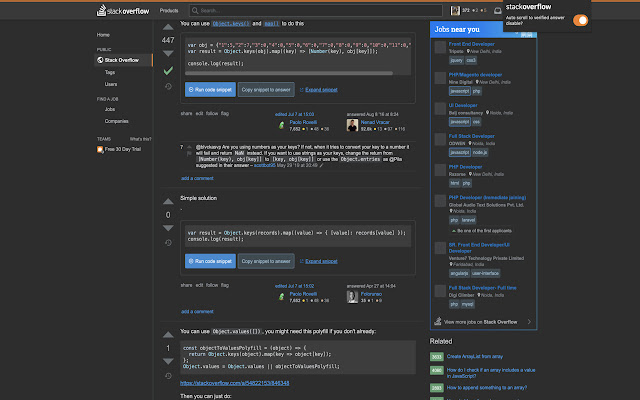The image size is (640, 400).
Task: Show activity history of Simple solution answer
Action: point(168,242)
